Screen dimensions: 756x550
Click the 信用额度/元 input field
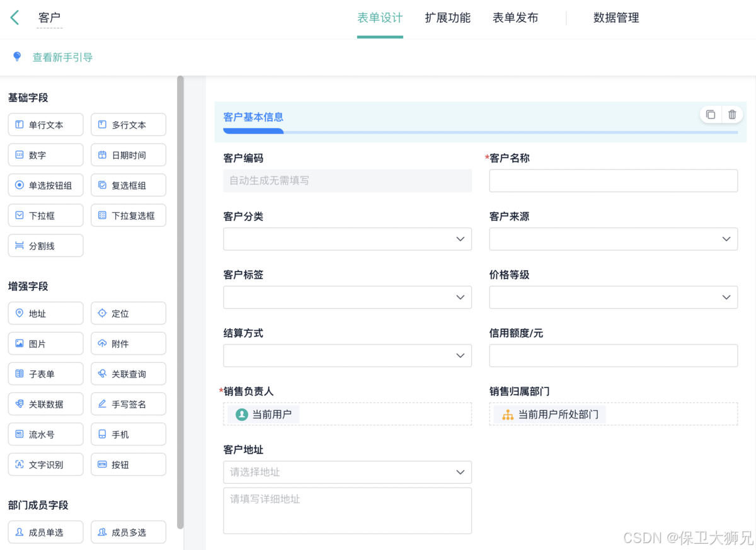click(614, 355)
